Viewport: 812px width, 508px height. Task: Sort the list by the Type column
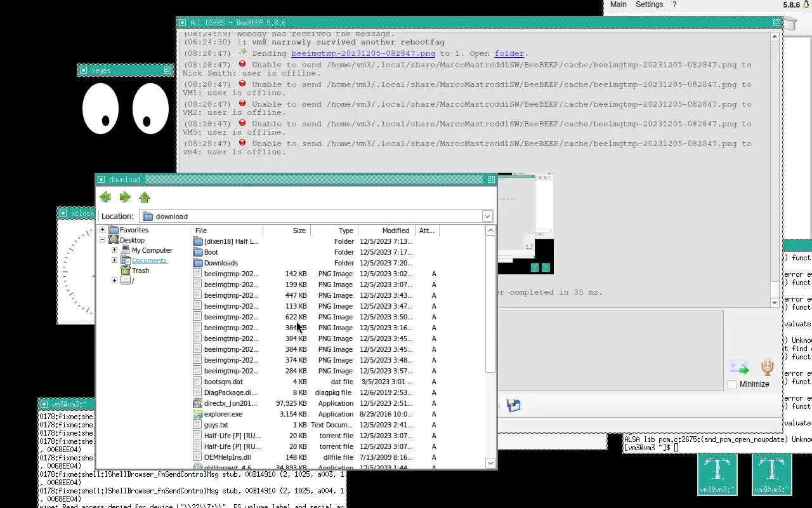334,231
